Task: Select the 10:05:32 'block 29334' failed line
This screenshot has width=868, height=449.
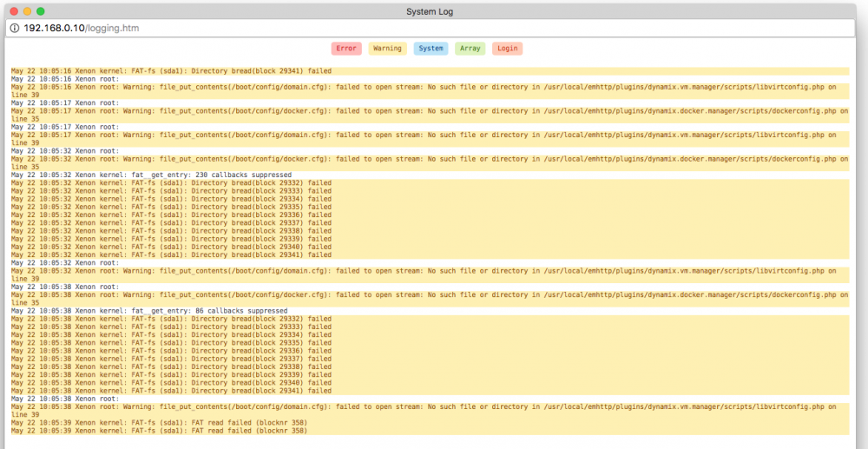Action: tap(430, 199)
